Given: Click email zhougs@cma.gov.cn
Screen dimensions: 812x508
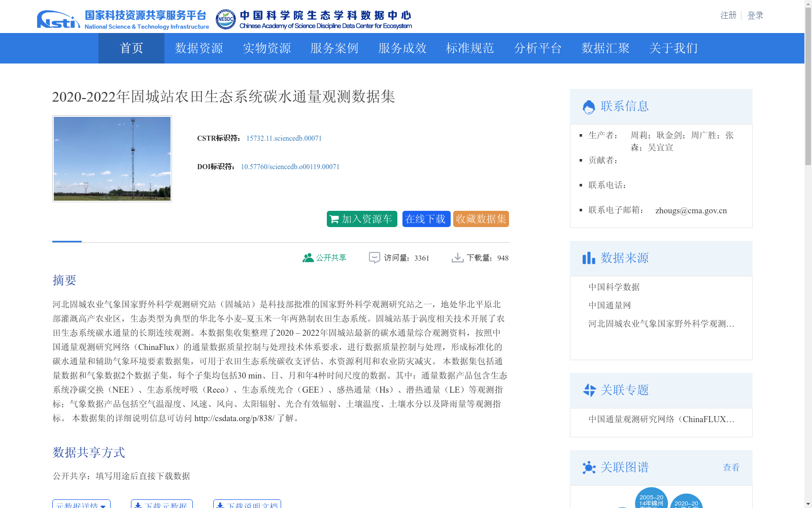Looking at the screenshot, I should click(691, 210).
